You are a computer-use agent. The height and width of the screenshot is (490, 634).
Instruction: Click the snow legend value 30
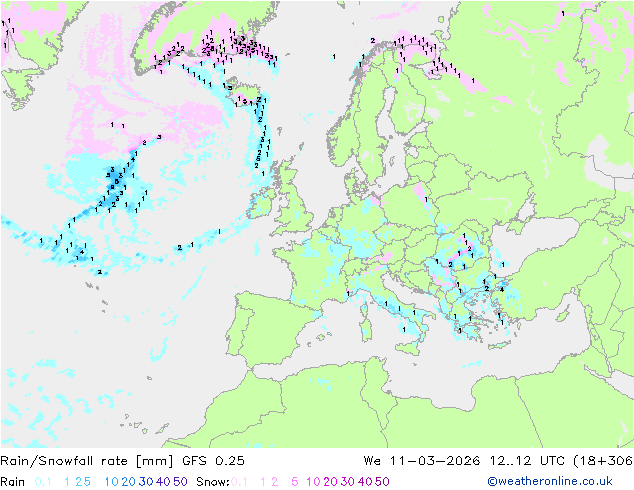(x=348, y=482)
